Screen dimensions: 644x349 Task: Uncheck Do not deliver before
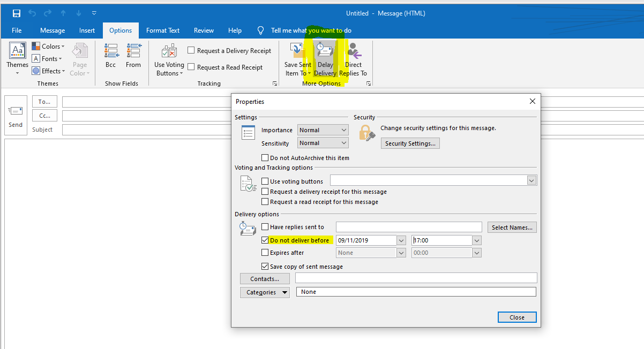[x=265, y=240]
